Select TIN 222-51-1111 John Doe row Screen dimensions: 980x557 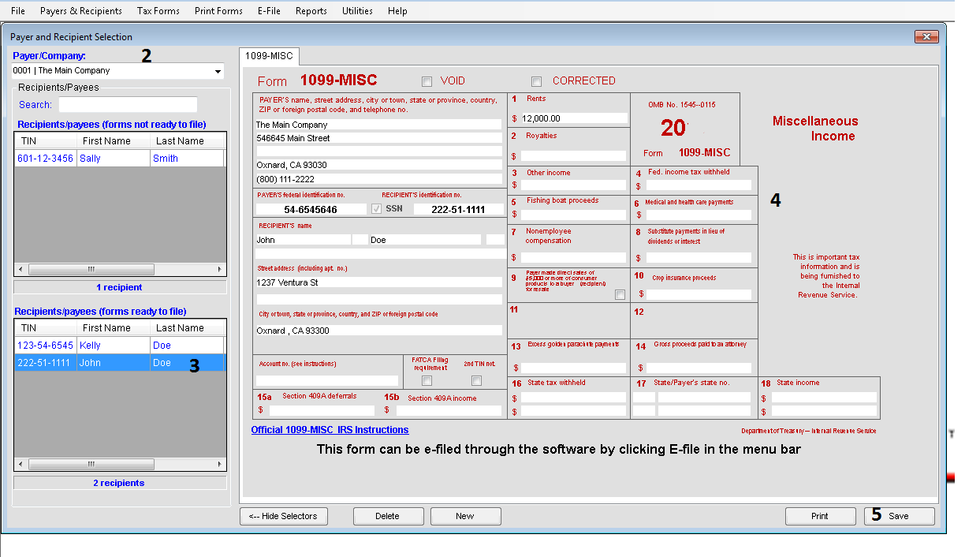coord(120,363)
